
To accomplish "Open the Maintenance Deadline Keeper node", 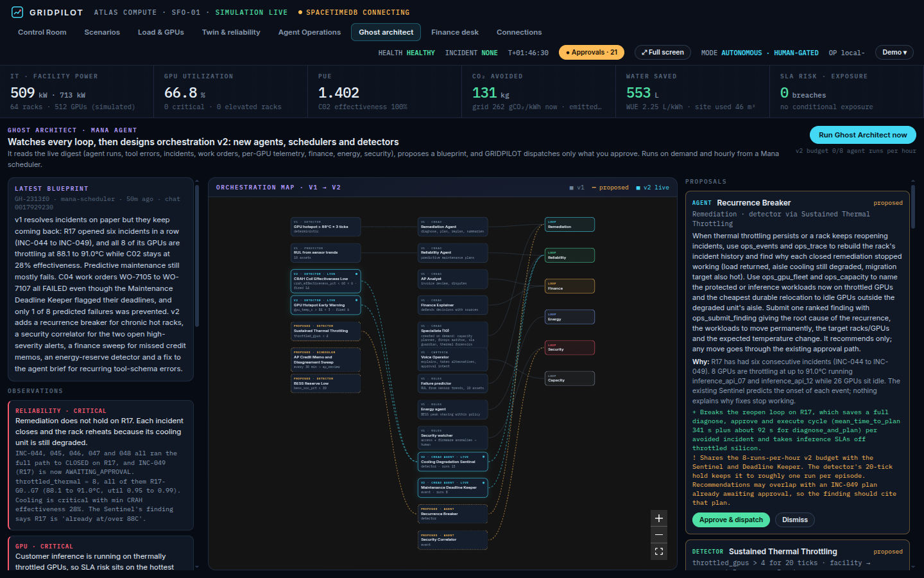I will coord(453,488).
